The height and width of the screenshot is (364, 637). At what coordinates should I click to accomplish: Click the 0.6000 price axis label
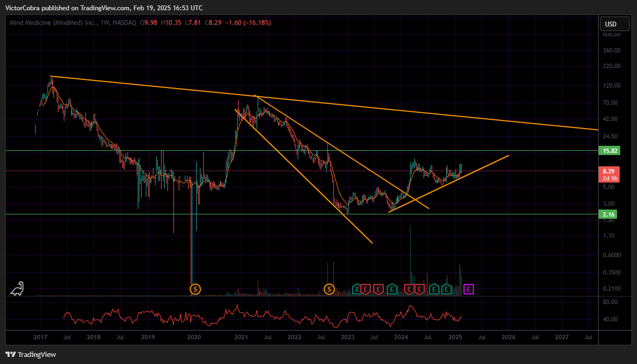(x=612, y=255)
